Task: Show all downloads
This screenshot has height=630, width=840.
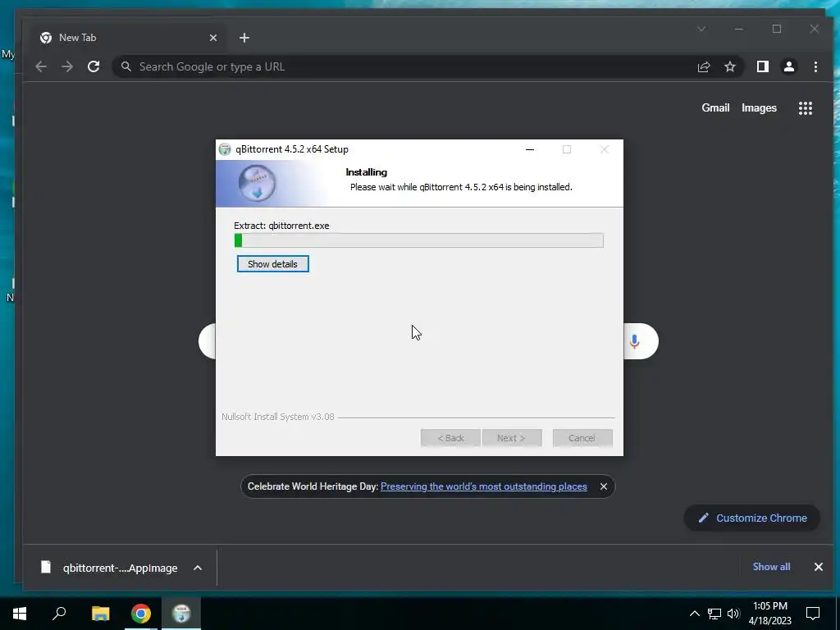Action: (x=771, y=567)
